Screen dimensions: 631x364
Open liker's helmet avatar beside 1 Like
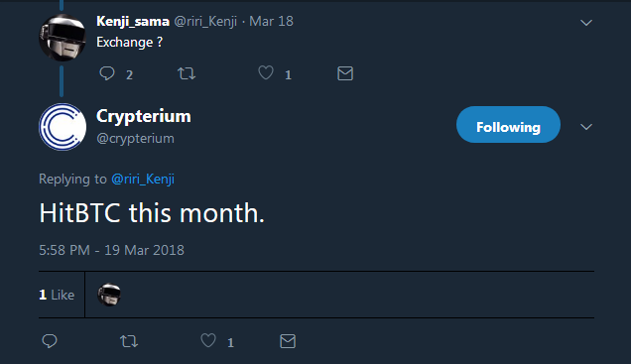click(x=109, y=295)
